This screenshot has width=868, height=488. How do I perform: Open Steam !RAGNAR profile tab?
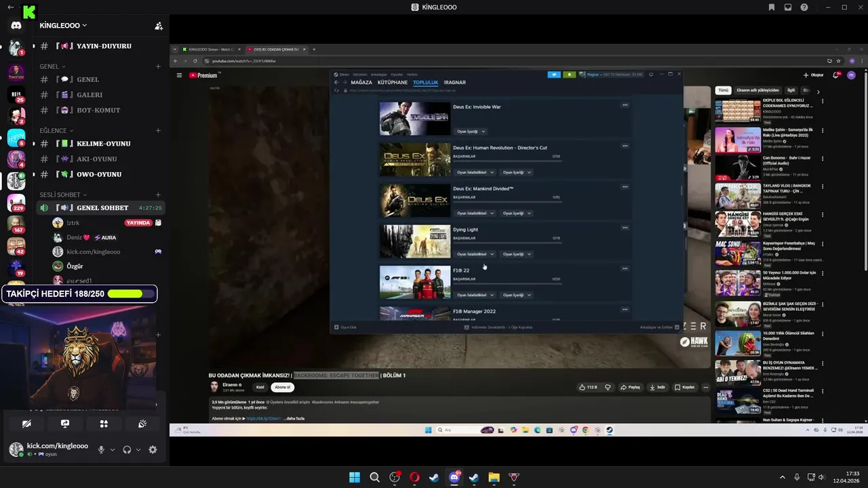click(455, 83)
